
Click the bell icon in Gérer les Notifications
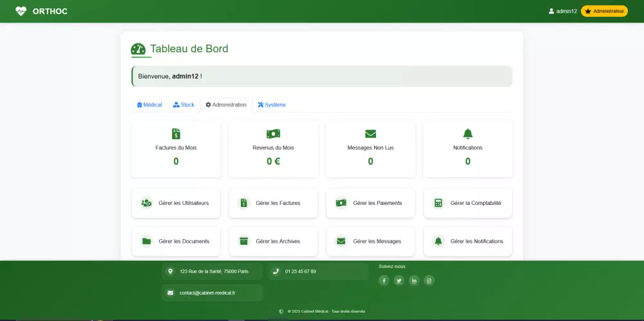[x=438, y=241]
